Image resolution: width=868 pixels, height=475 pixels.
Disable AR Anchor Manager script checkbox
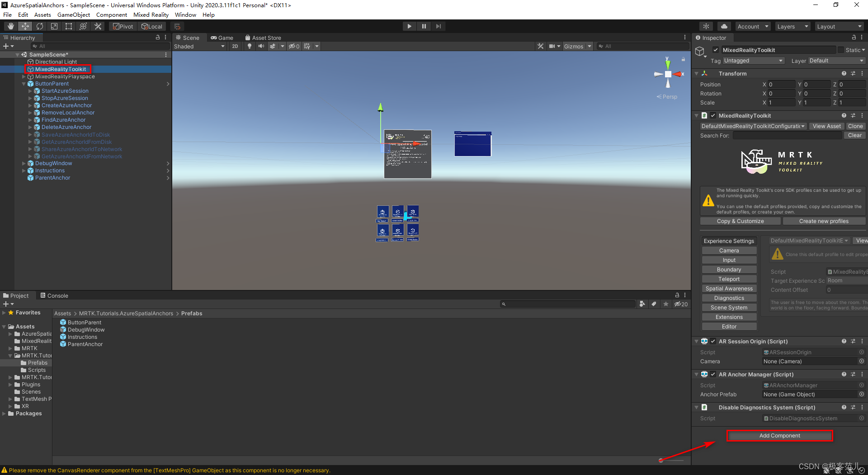point(713,374)
